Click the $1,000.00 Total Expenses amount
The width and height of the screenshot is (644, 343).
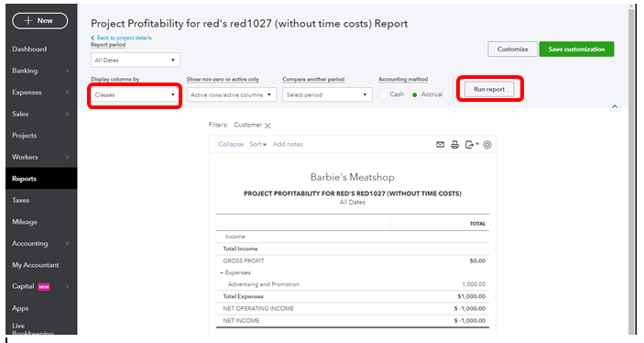tap(472, 296)
